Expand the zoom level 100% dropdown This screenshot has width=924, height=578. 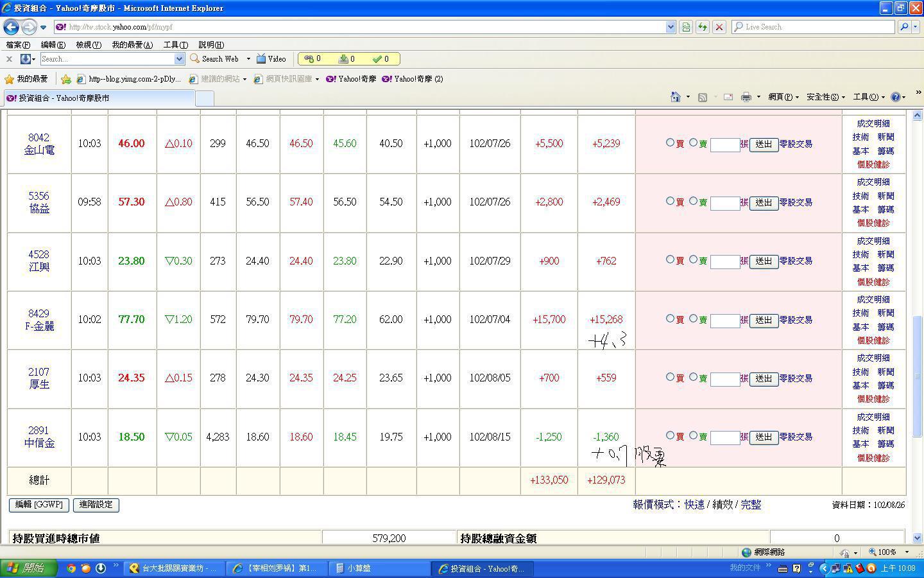pyautogui.click(x=907, y=552)
